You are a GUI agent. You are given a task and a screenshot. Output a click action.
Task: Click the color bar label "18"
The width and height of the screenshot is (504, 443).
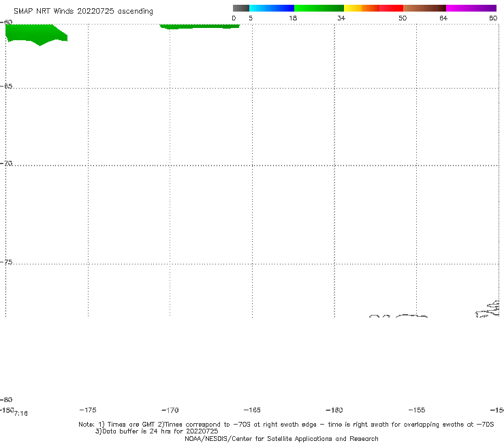click(293, 18)
